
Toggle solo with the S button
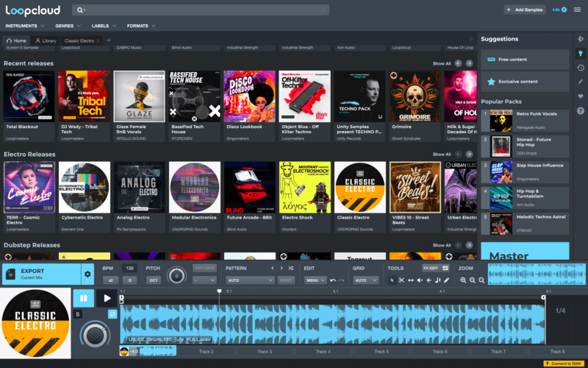77,314
